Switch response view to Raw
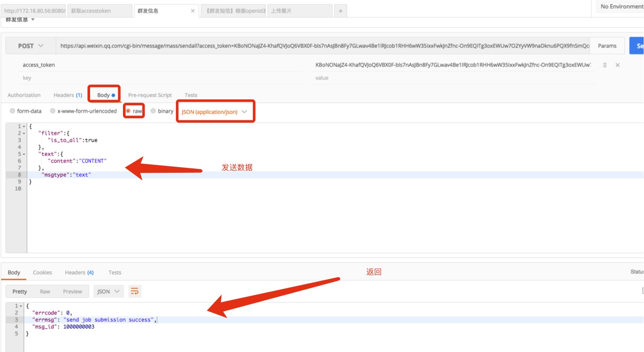Viewport: 644px width, 352px height. 45,292
